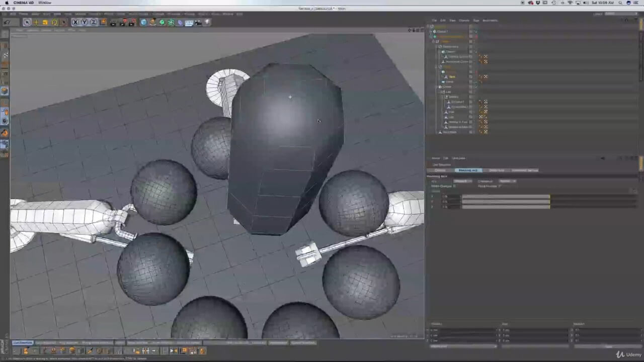Viewport: 644px width, 362px height.
Task: Switch to the Modeling Axis tab
Action: [x=468, y=170]
